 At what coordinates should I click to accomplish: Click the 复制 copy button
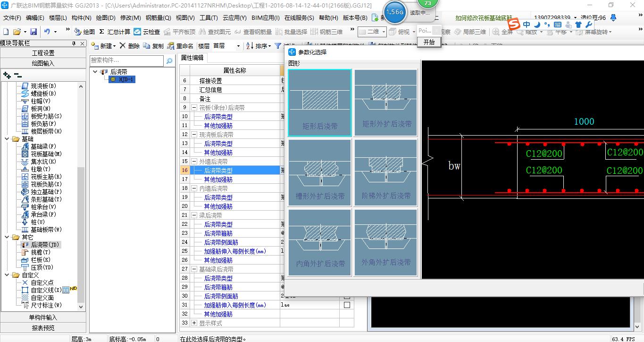[x=154, y=46]
